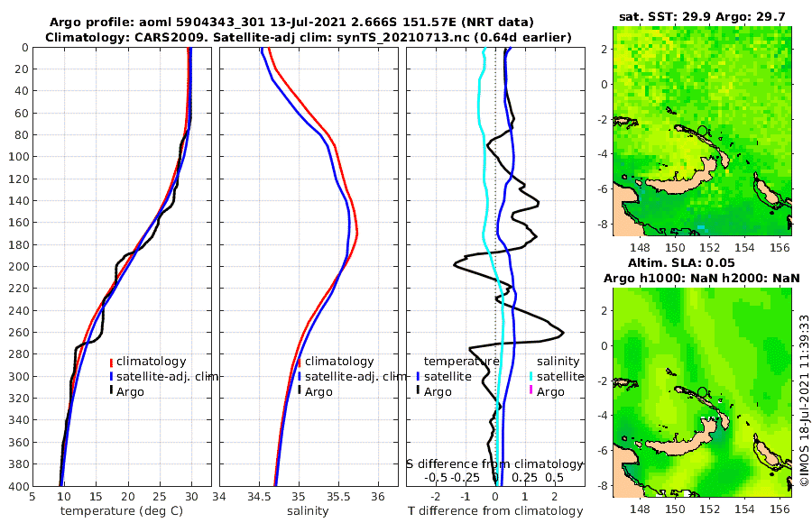Image resolution: width=812 pixels, height=523 pixels.
Task: Click the black Argo swatch in temperature legend
Action: point(111,391)
